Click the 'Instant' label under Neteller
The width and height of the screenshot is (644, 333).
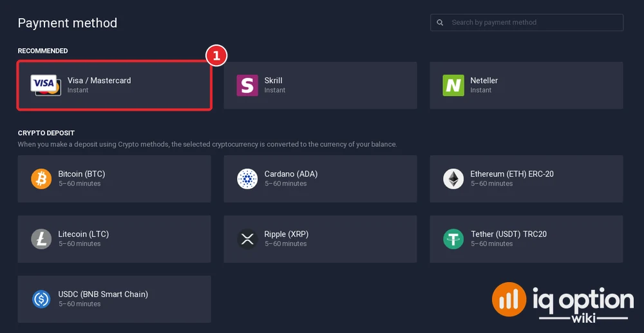pos(480,90)
